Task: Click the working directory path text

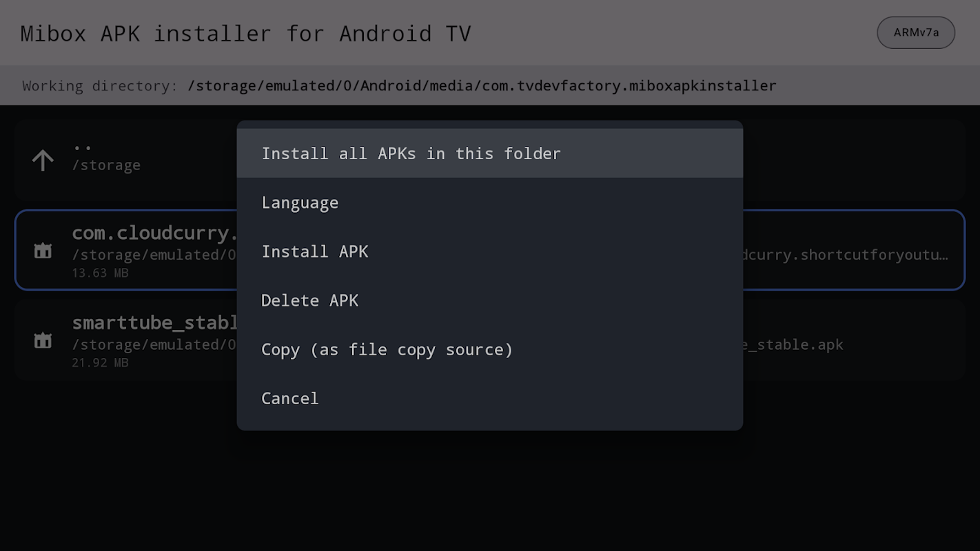Action: 482,85
